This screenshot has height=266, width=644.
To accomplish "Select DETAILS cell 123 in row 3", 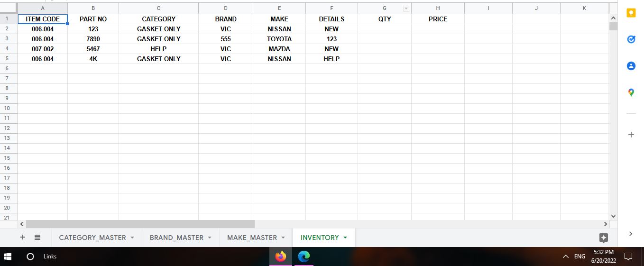I will tap(331, 39).
